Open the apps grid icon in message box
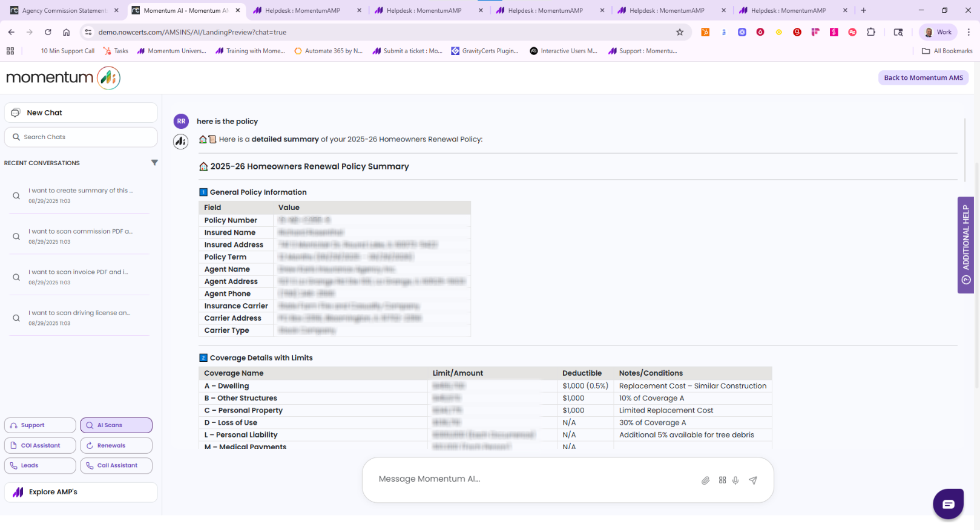 tap(722, 480)
